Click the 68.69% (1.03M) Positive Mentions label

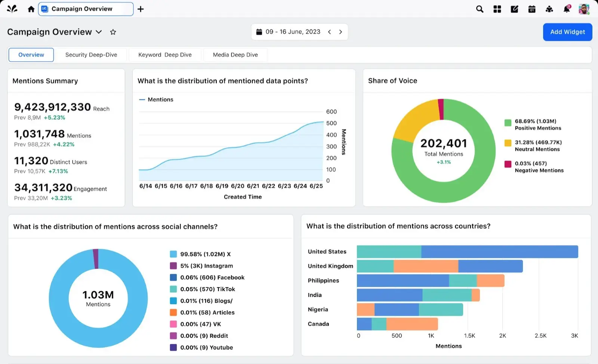point(538,124)
